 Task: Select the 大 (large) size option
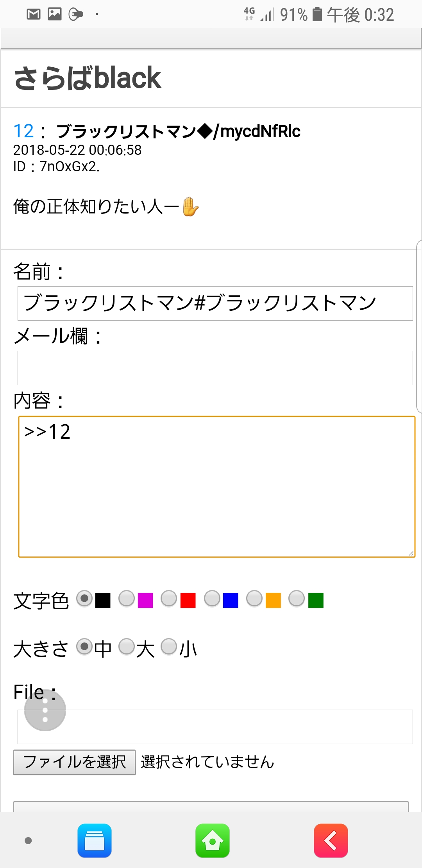pyautogui.click(x=127, y=646)
